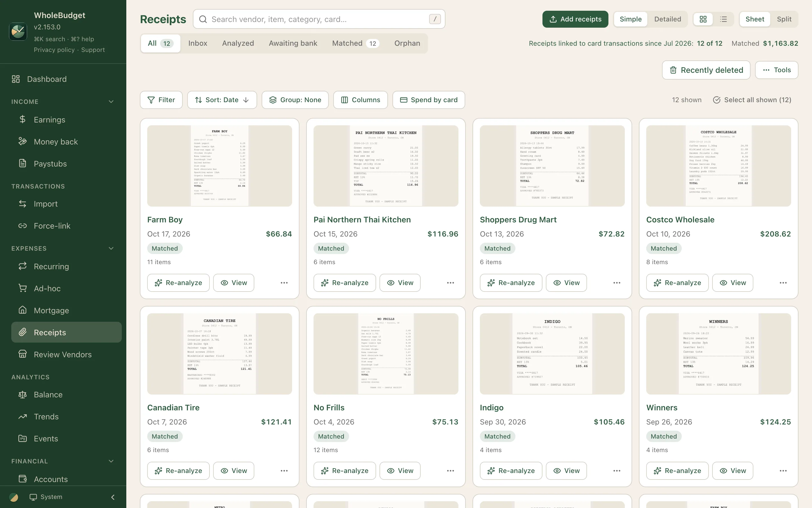812x508 pixels.
Task: Go to Earnings page
Action: (67, 120)
